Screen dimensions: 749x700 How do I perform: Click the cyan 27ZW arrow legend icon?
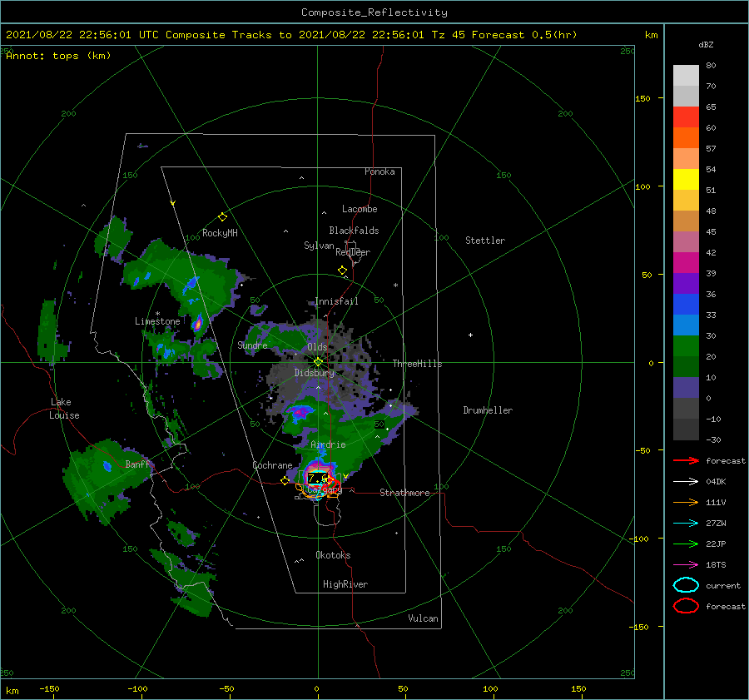point(686,523)
